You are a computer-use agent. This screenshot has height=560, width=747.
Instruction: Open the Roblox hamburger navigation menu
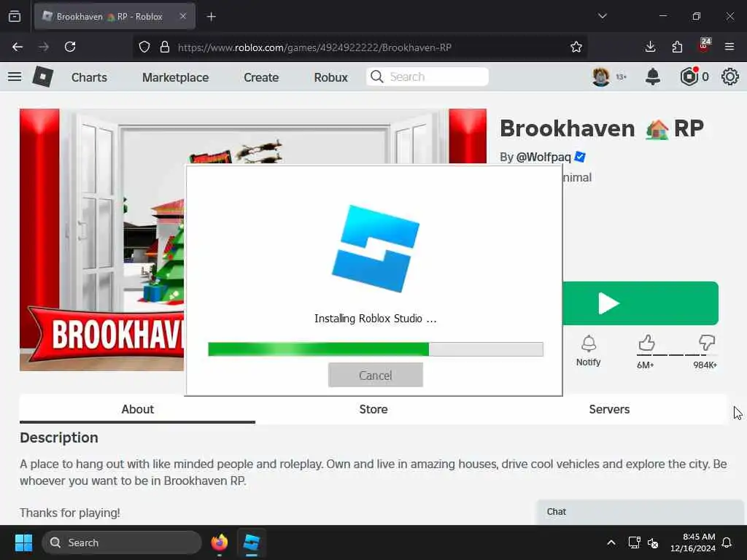(x=15, y=77)
